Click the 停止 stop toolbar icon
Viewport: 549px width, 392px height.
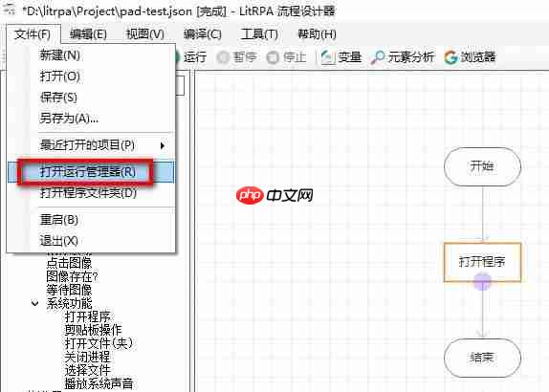273,57
